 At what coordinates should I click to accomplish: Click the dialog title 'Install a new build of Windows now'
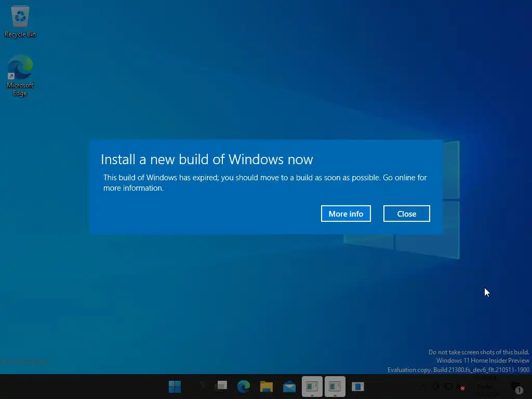pos(207,159)
